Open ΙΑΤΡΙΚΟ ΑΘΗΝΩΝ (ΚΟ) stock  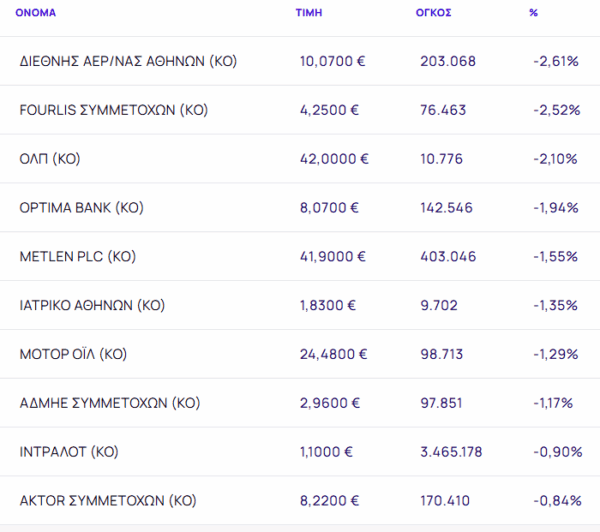tap(92, 305)
